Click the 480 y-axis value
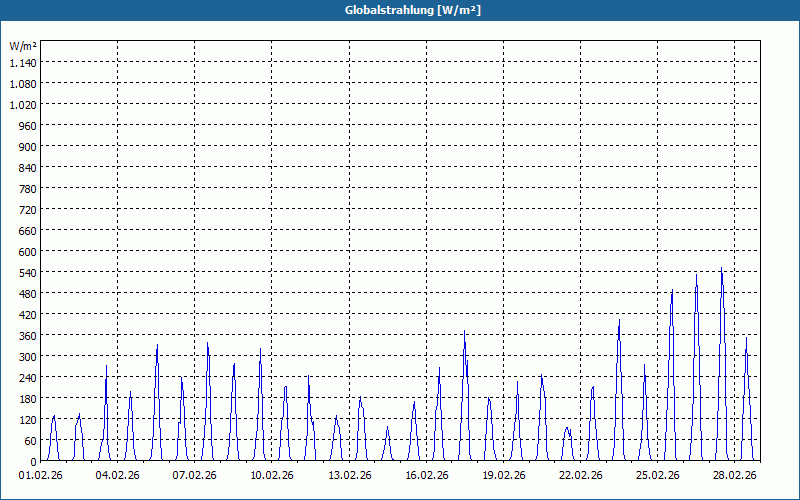This screenshot has height=500, width=800. pos(28,293)
